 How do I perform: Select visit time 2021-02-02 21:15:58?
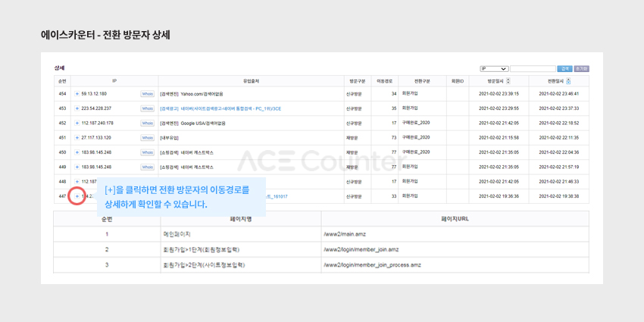(x=499, y=138)
